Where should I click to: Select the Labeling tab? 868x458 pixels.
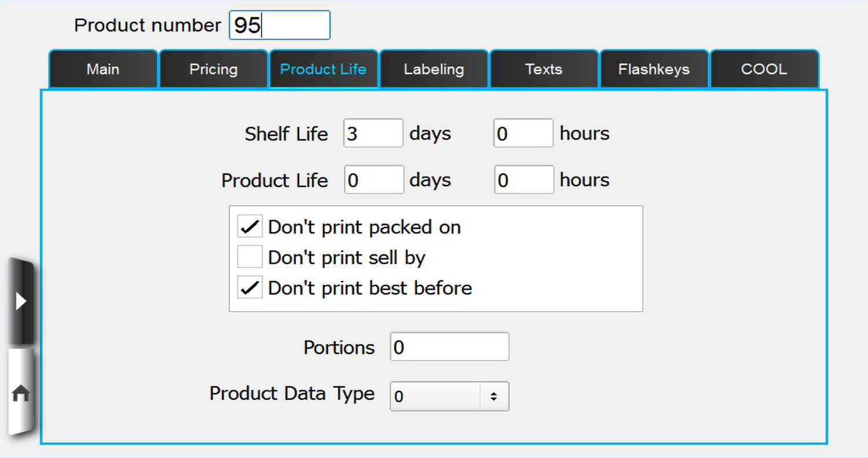coord(434,69)
